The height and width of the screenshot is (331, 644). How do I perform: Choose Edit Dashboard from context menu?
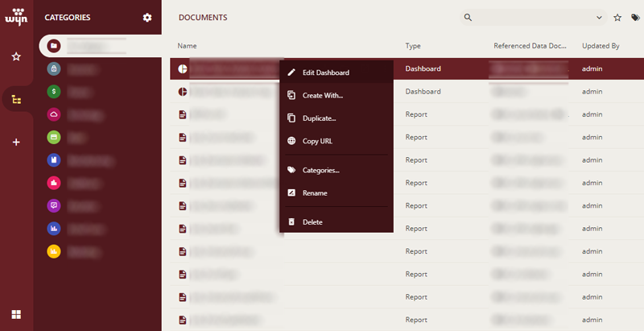point(325,72)
